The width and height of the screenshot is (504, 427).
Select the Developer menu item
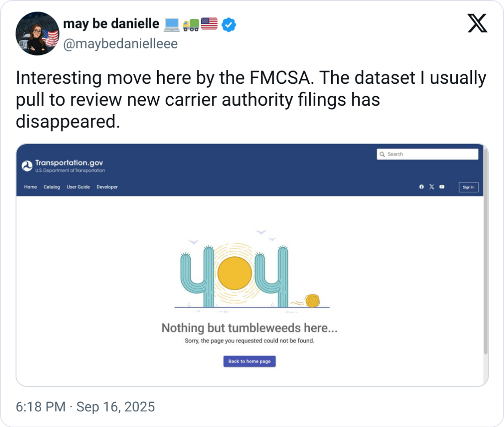coord(107,187)
